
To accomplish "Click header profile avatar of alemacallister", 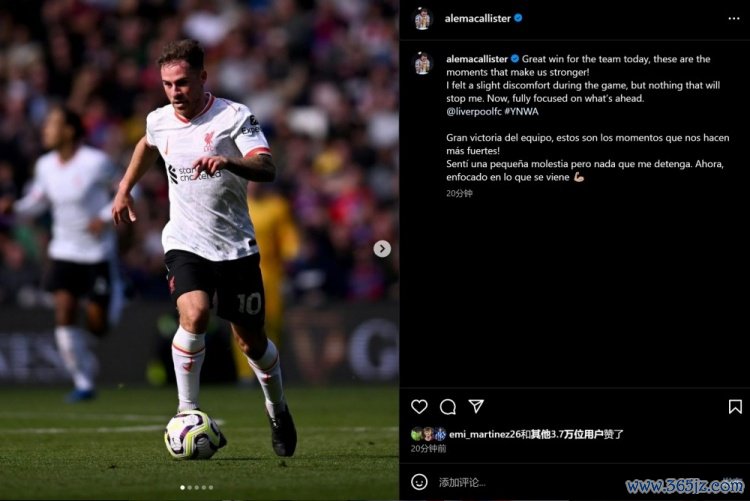I will point(422,19).
